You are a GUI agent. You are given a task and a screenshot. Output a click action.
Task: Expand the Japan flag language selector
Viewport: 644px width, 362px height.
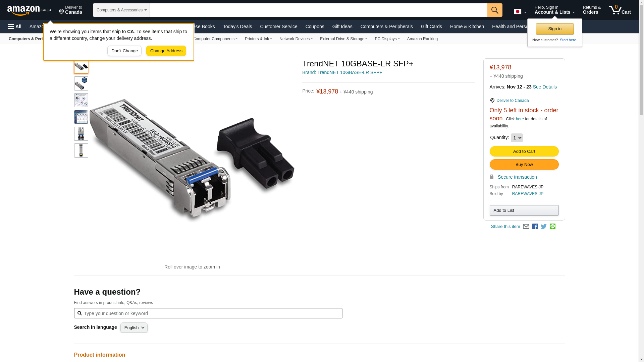tap(520, 12)
